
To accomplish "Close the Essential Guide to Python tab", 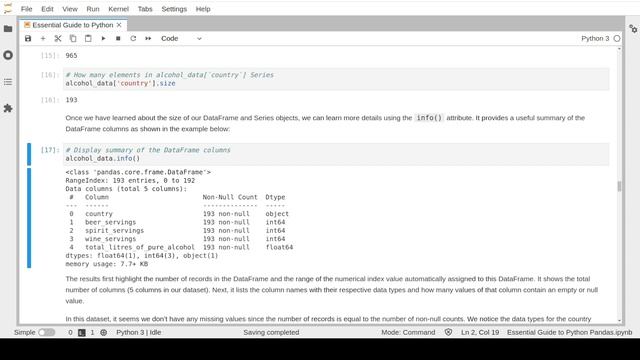I will 119,25.
